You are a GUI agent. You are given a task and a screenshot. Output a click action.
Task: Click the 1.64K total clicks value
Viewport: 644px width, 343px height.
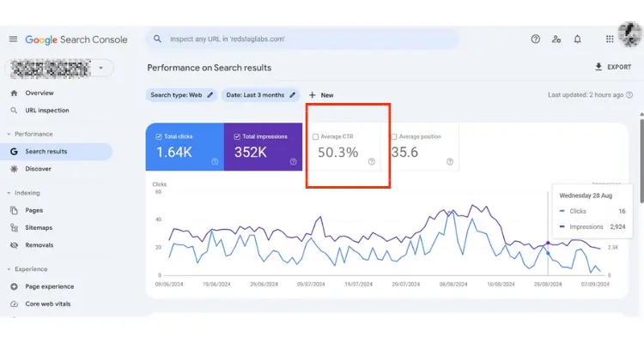174,153
